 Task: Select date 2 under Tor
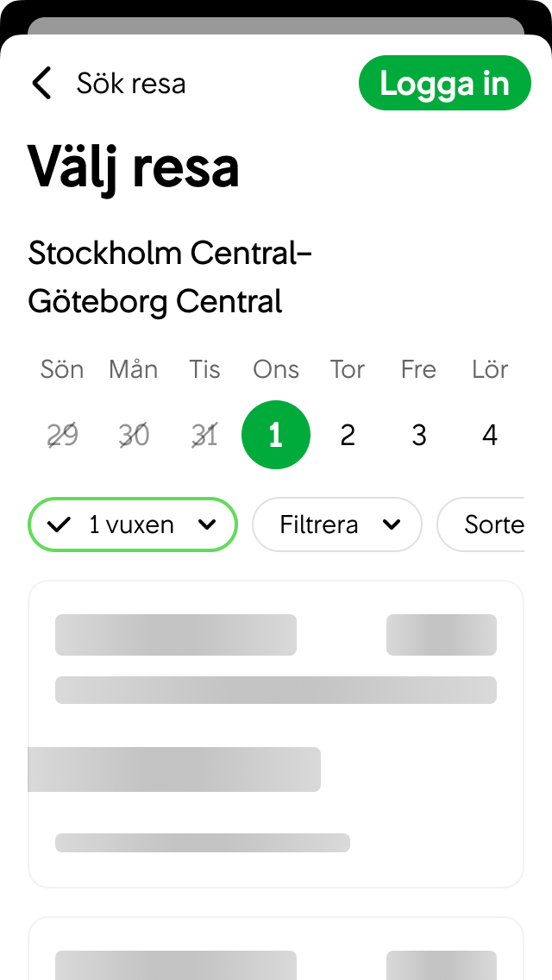pos(347,435)
